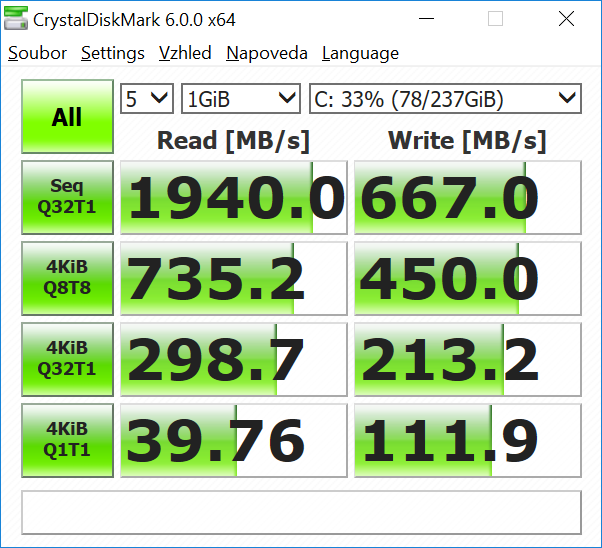
Task: Click the CrystalDiskMark app icon in title bar
Action: 17,19
